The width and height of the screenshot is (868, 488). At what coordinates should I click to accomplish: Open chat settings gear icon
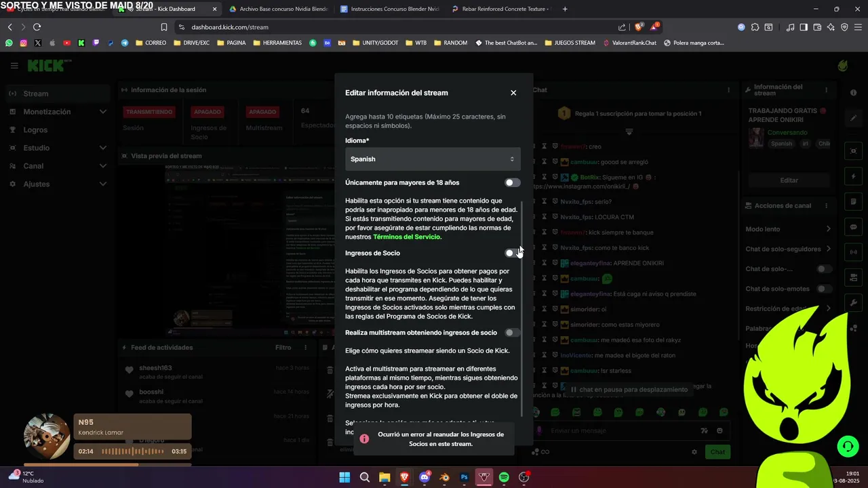click(x=694, y=452)
